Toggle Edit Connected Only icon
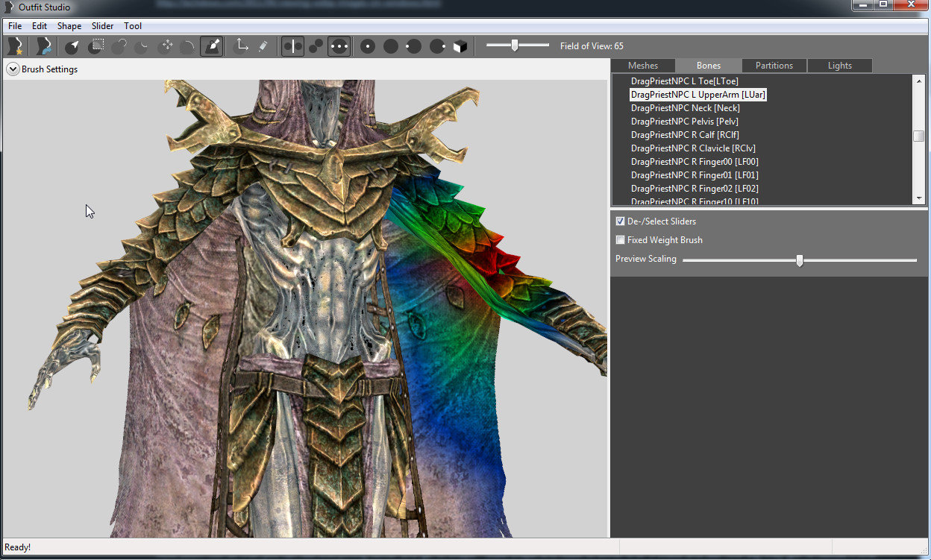931x560 pixels. click(x=316, y=46)
